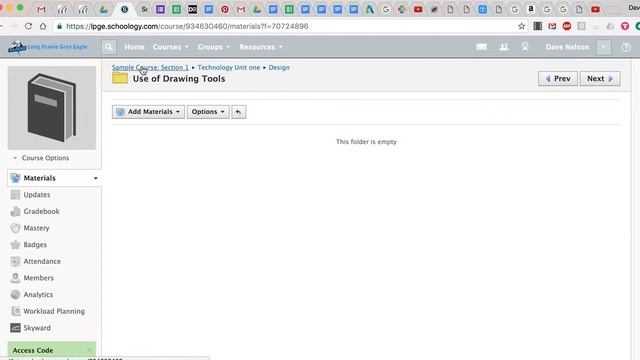Image resolution: width=640 pixels, height=360 pixels.
Task: Open the notifications icon in header
Action: click(525, 47)
